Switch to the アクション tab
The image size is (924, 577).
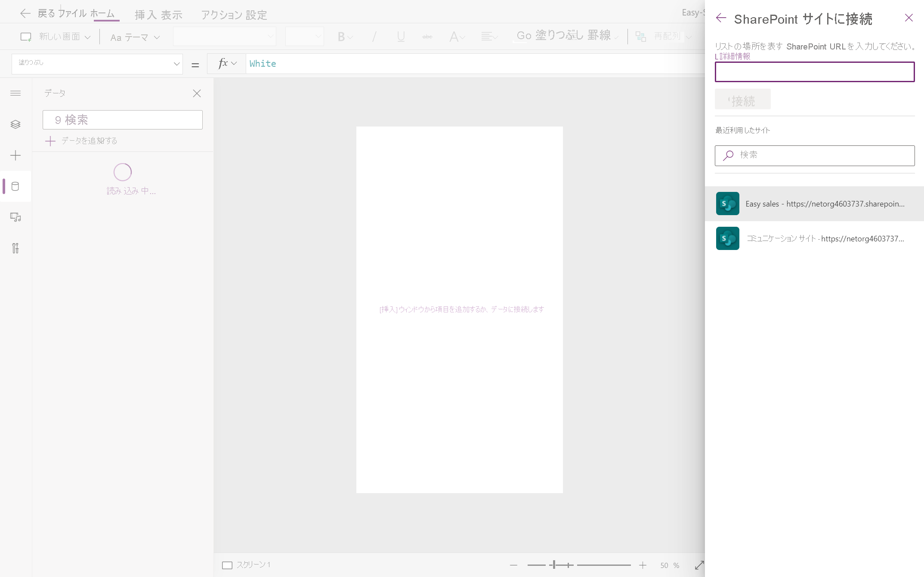click(x=222, y=15)
